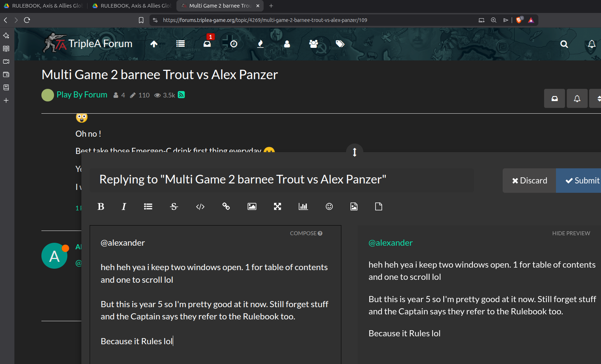Toggle strikethrough formatting
The width and height of the screenshot is (601, 364).
click(x=174, y=206)
